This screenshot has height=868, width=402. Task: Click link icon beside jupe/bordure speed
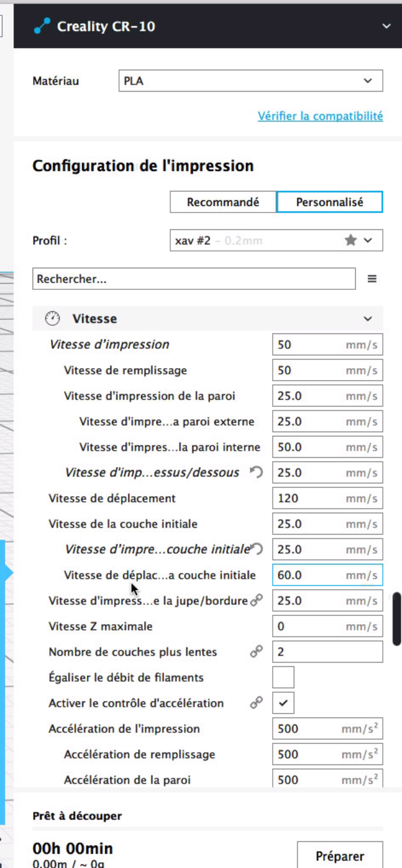pos(256,600)
